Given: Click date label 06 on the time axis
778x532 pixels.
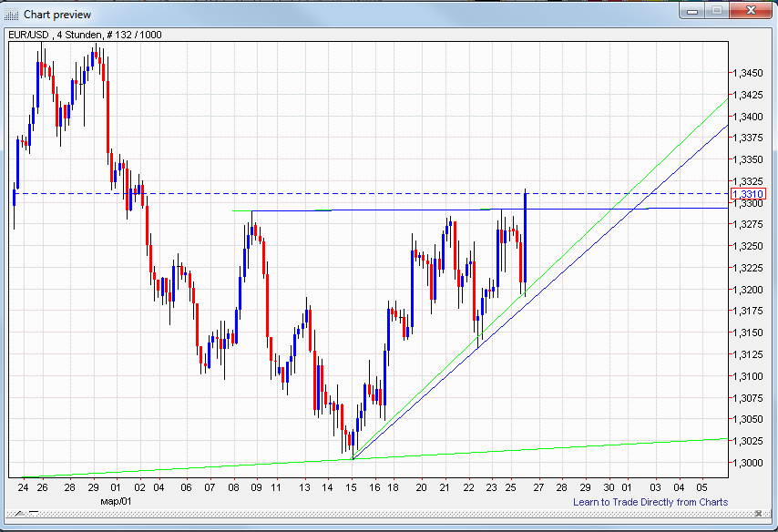Looking at the screenshot, I should tap(186, 488).
